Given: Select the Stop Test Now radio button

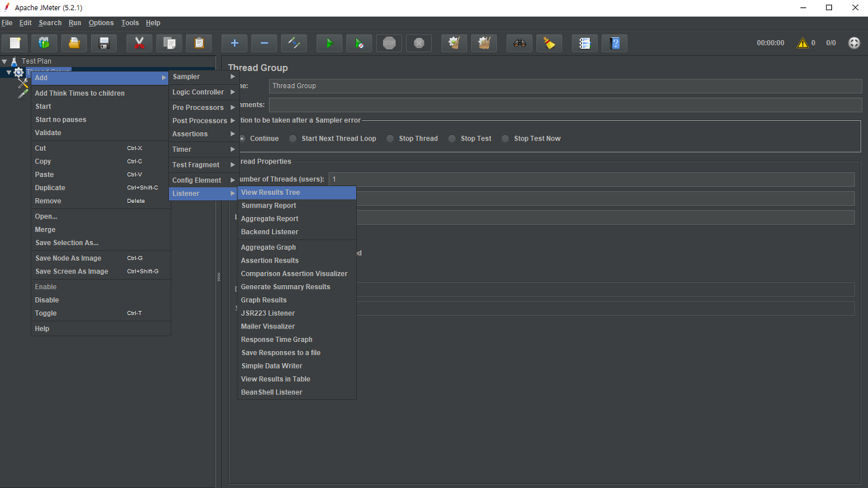Looking at the screenshot, I should (506, 138).
